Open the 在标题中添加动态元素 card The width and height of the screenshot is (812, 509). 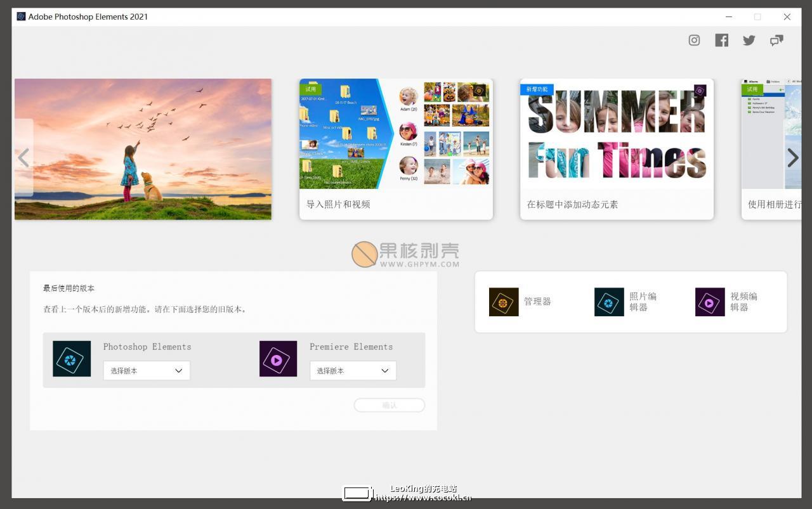(617, 149)
